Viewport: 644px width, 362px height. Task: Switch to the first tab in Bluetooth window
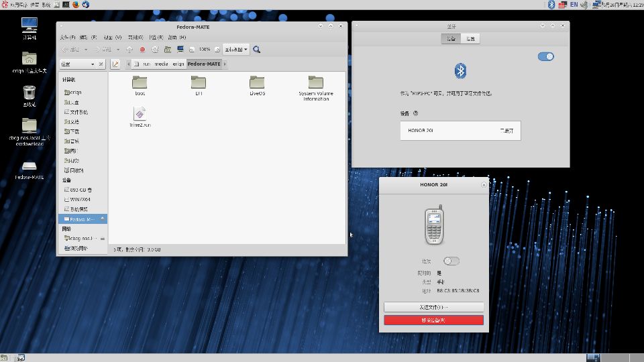tap(451, 39)
